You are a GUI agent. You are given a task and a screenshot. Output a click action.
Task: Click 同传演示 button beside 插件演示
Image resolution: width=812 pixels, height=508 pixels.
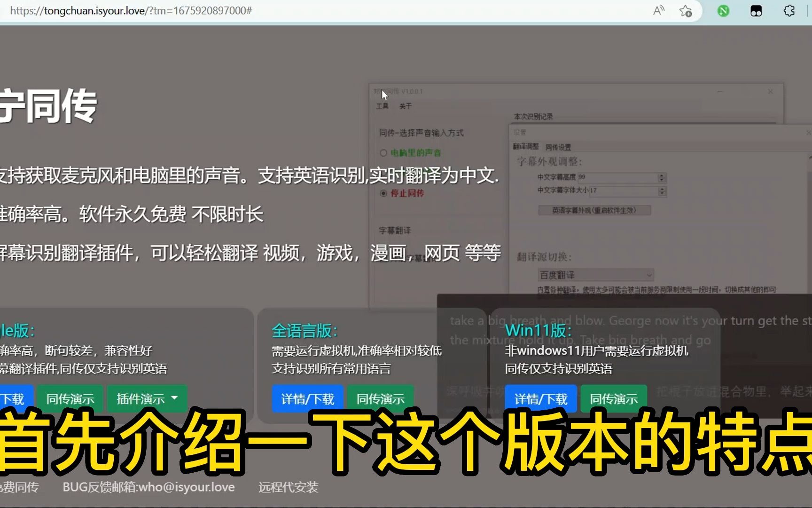pyautogui.click(x=70, y=399)
